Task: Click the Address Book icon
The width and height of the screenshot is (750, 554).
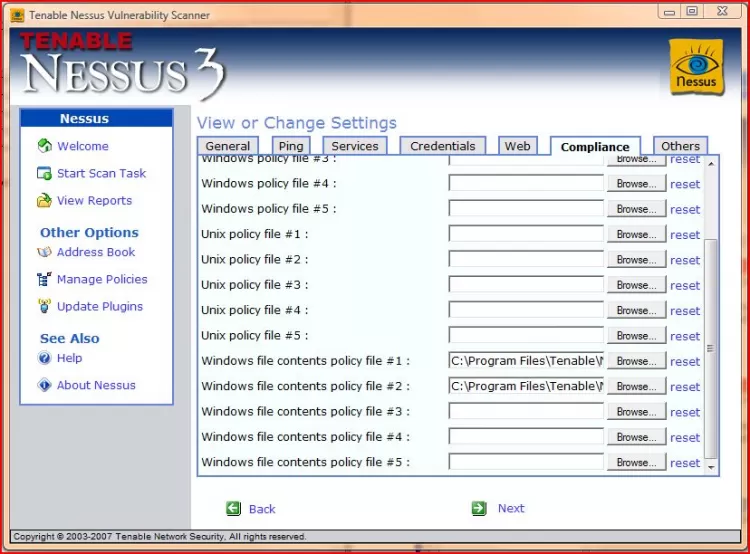Action: tap(44, 252)
